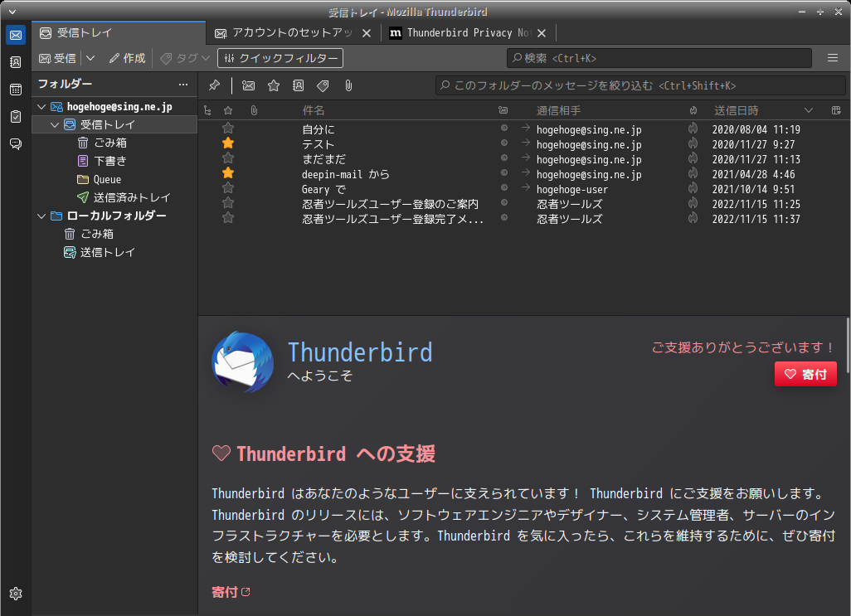
Task: Sort by the star column header
Action: [x=228, y=110]
